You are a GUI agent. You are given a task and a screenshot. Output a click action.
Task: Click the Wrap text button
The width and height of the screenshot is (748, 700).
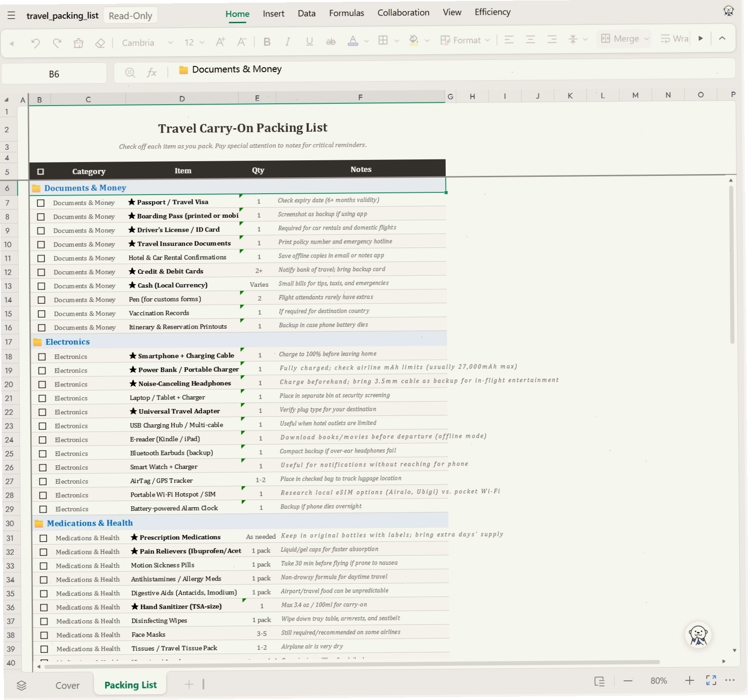click(674, 39)
